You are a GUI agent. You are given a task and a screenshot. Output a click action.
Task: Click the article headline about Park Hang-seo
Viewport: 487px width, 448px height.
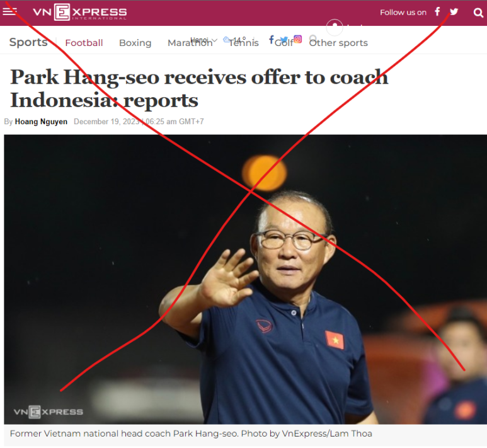(199, 89)
